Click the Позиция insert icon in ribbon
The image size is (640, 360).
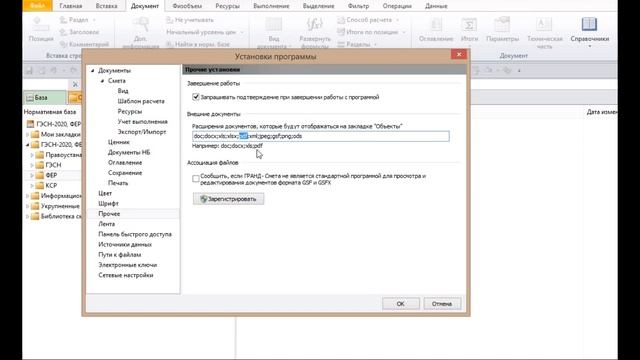pos(41,24)
